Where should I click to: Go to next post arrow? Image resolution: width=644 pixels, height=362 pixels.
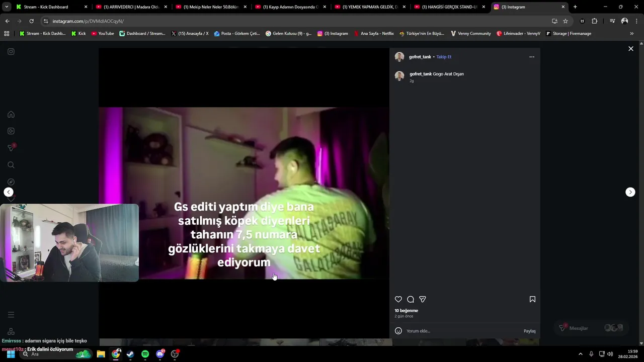pyautogui.click(x=630, y=192)
